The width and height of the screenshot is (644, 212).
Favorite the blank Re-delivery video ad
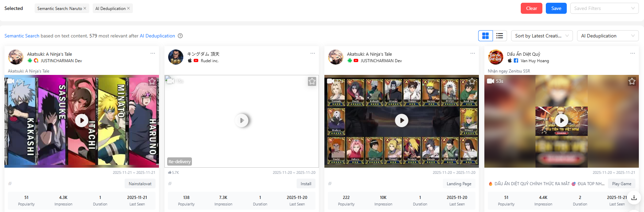pyautogui.click(x=312, y=81)
